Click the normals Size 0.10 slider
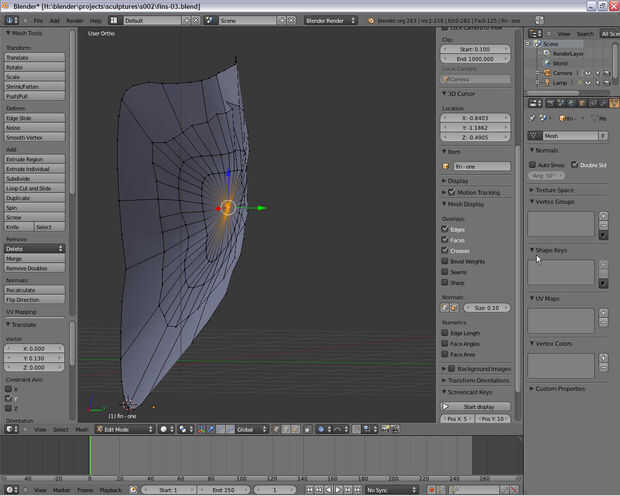Viewport: 620px width, 496px height. click(489, 307)
